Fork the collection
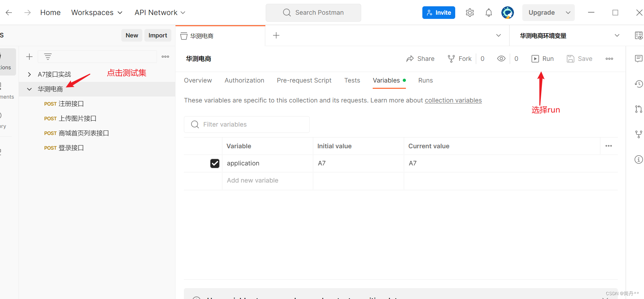 tap(459, 59)
